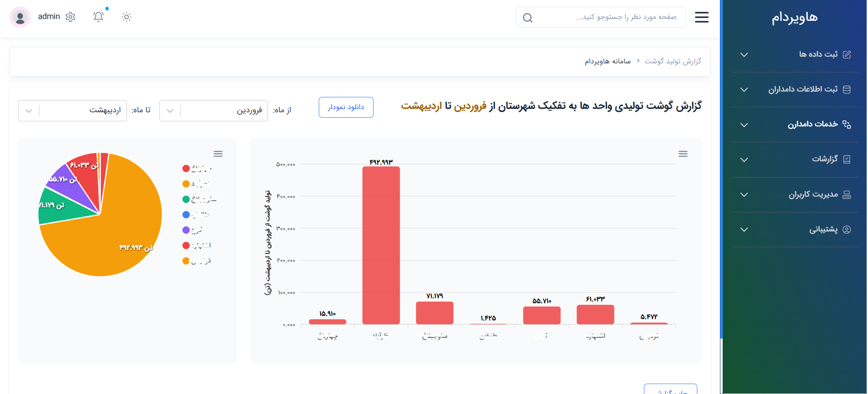Click the magnifier search icon
Image resolution: width=868 pixels, height=394 pixels.
[x=528, y=18]
